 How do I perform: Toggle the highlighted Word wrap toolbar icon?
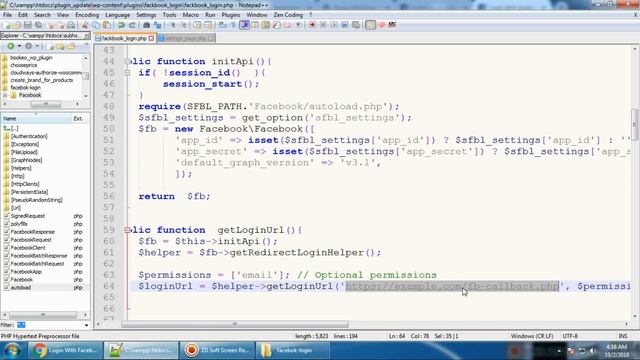(x=244, y=25)
